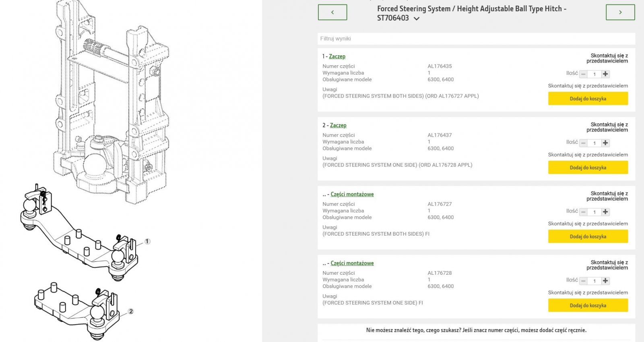Increase quantity for part AL176435

tap(605, 74)
